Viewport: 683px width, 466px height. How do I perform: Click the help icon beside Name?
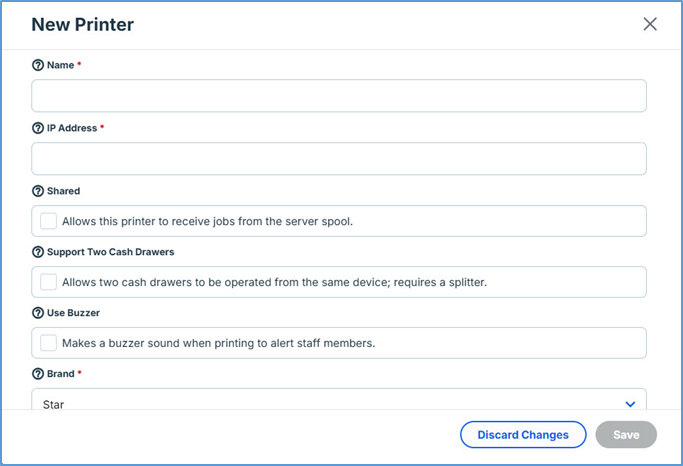(38, 65)
